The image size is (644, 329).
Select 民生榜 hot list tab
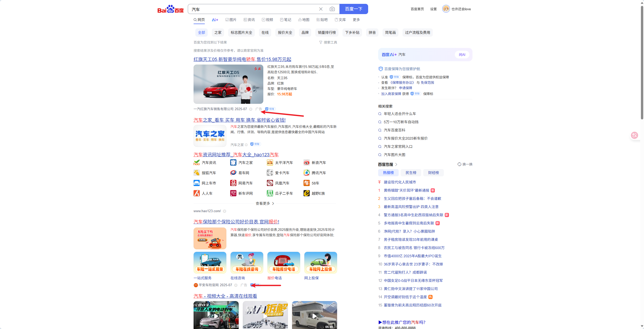point(411,173)
